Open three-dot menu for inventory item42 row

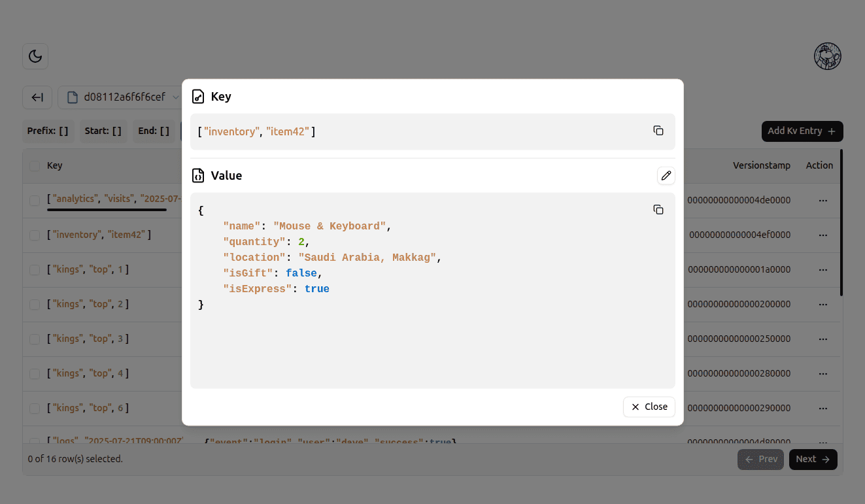pos(823,235)
